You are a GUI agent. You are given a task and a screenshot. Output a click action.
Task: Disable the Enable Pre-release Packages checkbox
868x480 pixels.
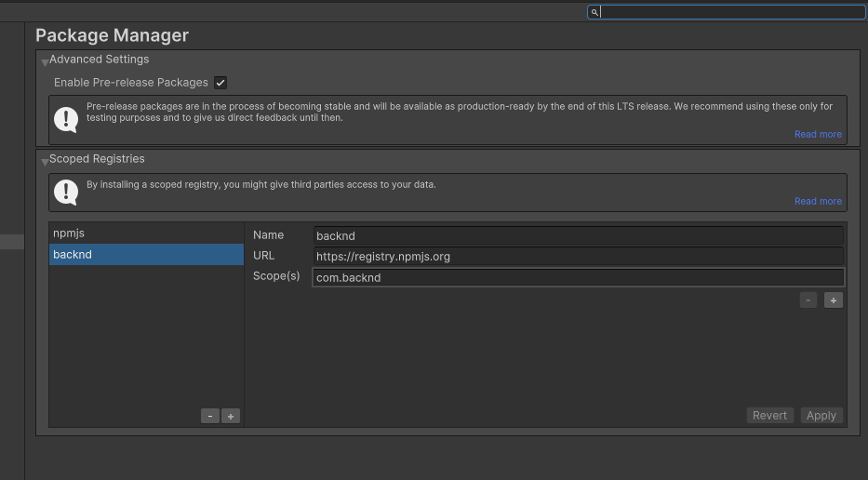tap(220, 83)
